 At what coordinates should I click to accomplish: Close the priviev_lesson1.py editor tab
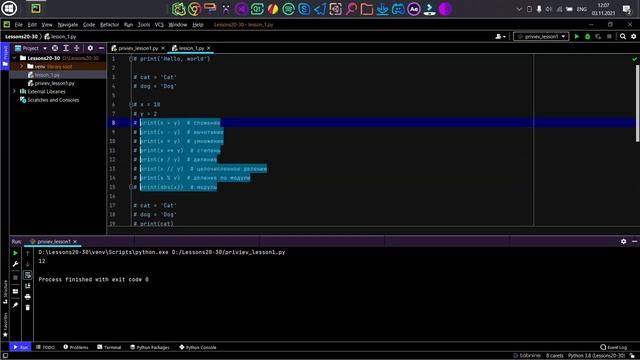point(163,48)
